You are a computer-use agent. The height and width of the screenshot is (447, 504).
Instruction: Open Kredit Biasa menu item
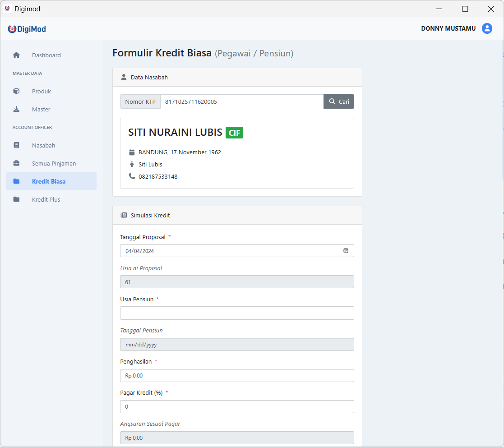49,181
